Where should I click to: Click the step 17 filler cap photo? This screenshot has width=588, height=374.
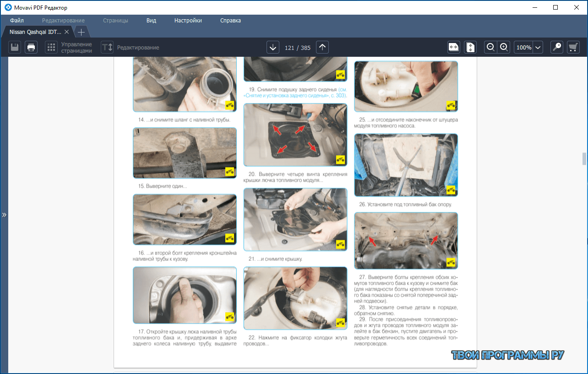point(185,295)
